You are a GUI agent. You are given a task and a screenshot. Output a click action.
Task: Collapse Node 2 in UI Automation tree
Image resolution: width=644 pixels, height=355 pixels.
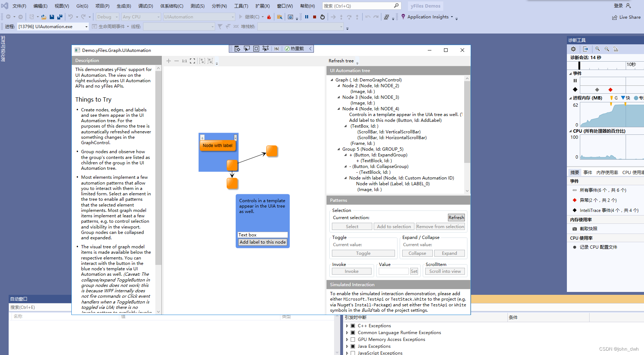coord(339,86)
